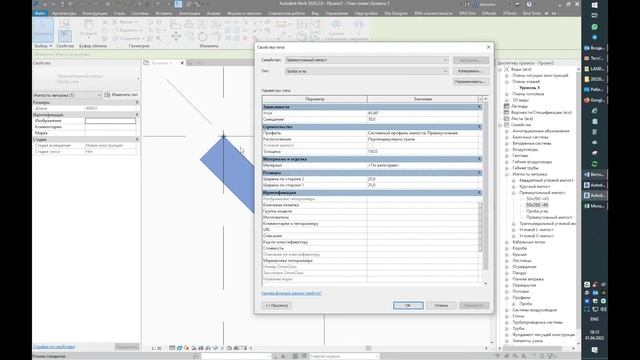Switch to Google Chrome in taskbar
The width and height of the screenshot is (640, 360).
point(594,100)
